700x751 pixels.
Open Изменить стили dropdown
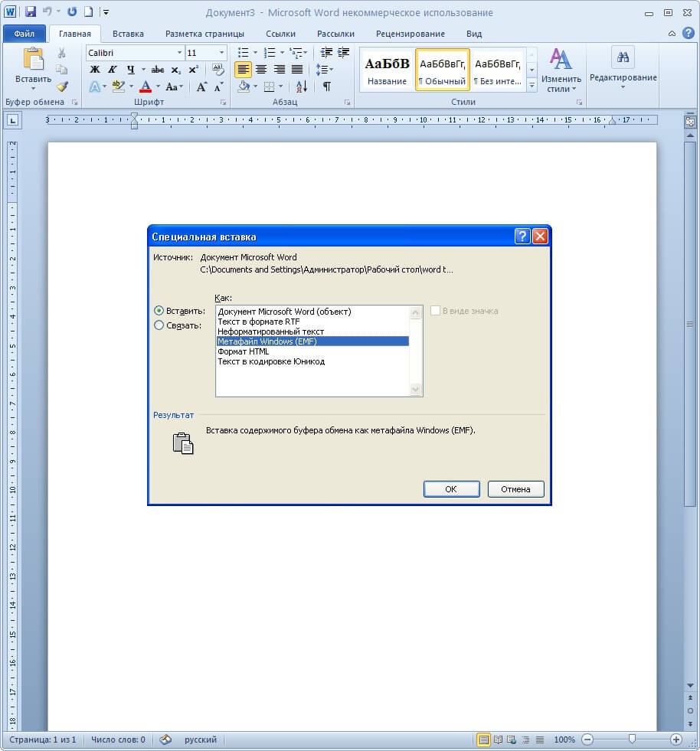pos(561,70)
